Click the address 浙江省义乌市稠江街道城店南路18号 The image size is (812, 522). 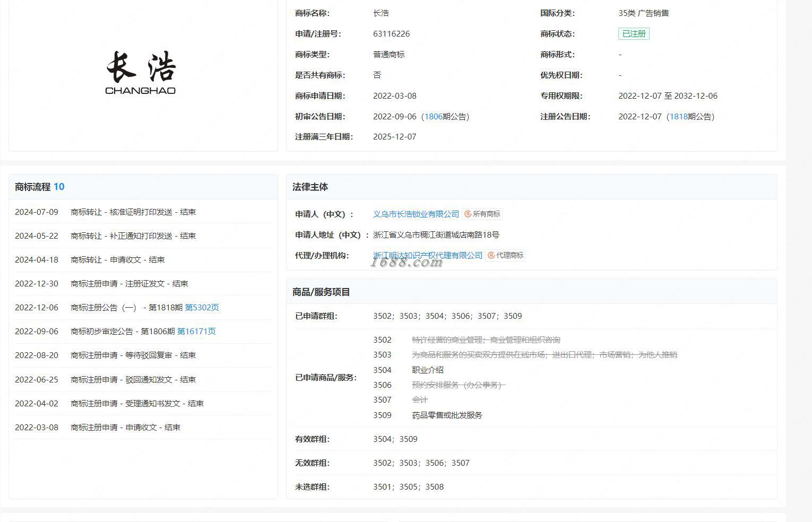pyautogui.click(x=436, y=234)
